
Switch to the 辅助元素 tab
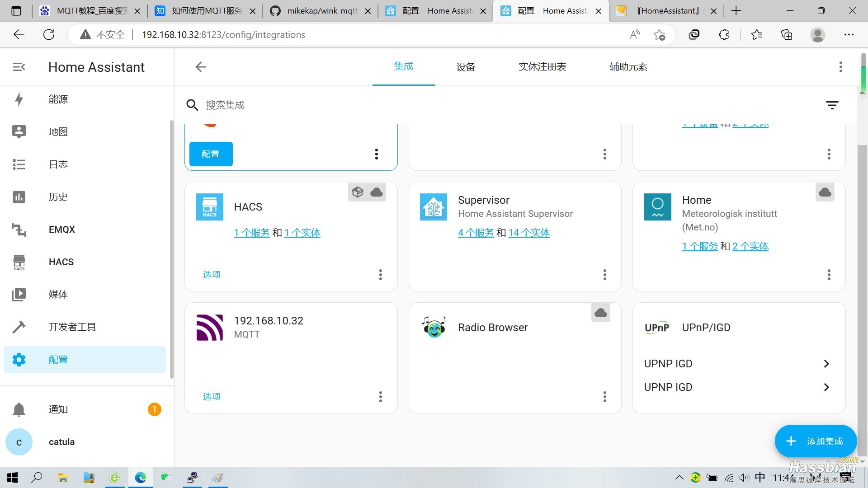628,67
